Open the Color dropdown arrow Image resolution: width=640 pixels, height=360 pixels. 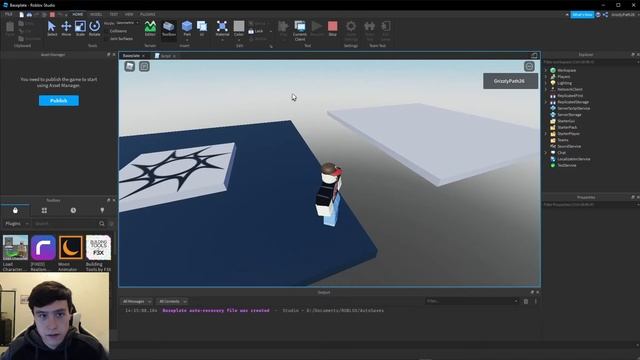pos(239,40)
